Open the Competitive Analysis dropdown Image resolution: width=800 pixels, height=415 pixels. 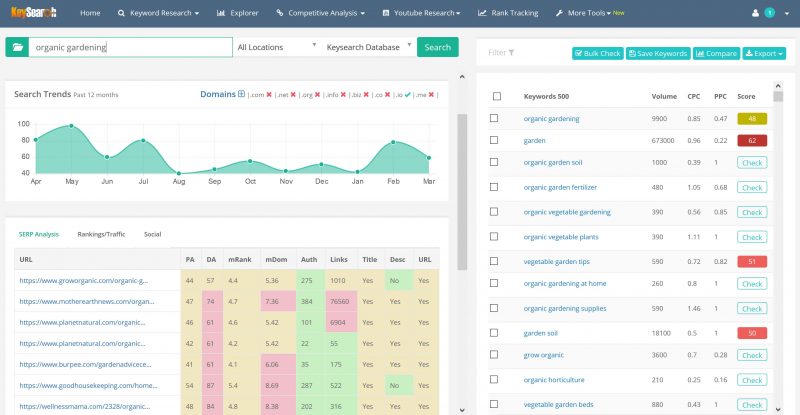320,13
